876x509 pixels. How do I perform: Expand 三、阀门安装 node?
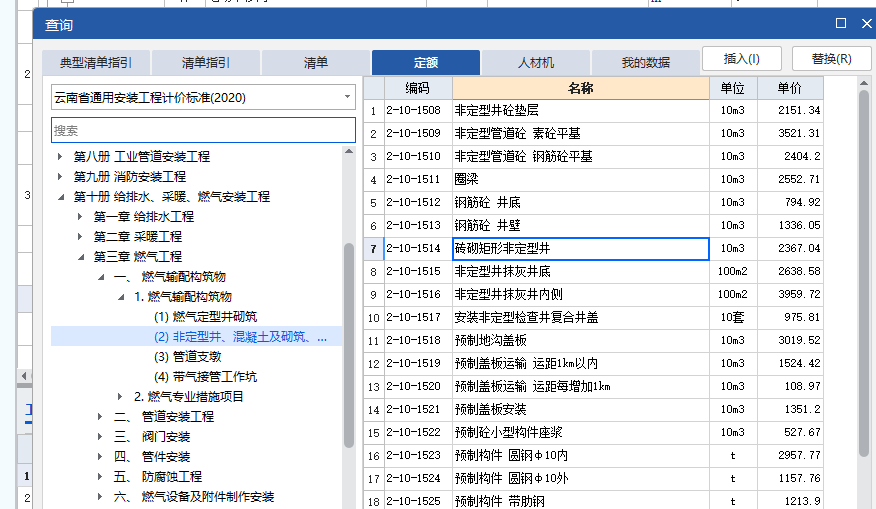(x=100, y=437)
